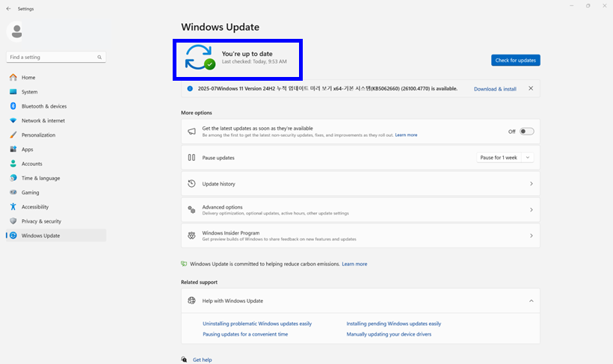Open the Gaming section
This screenshot has height=364, width=613.
[30, 192]
